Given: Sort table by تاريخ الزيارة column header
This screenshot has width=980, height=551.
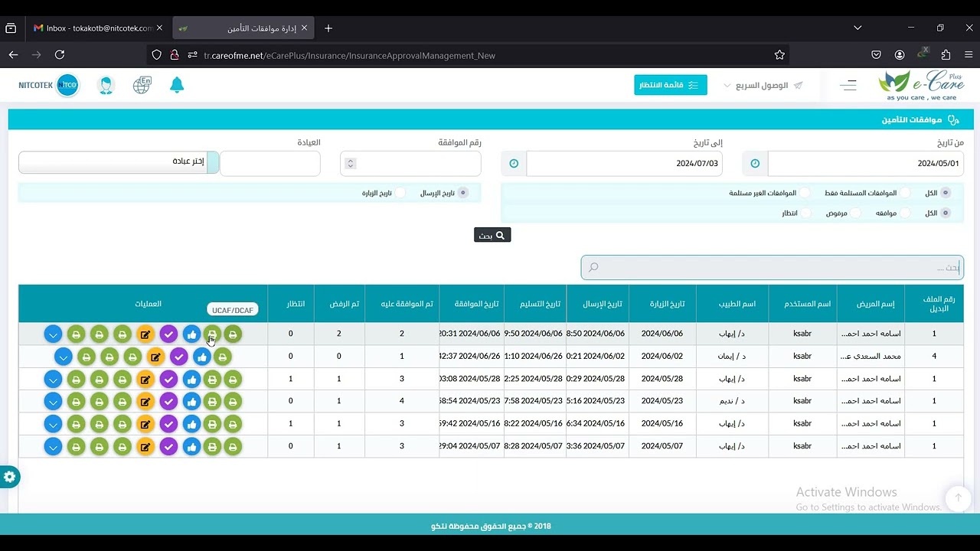Looking at the screenshot, I should [x=662, y=304].
